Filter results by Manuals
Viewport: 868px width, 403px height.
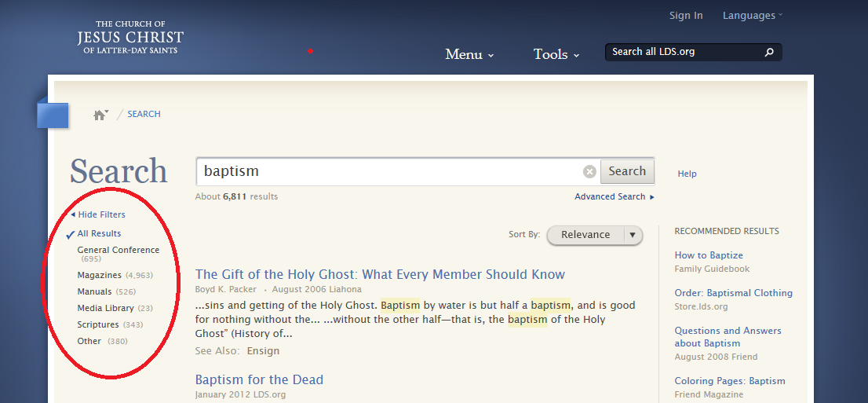pos(106,291)
